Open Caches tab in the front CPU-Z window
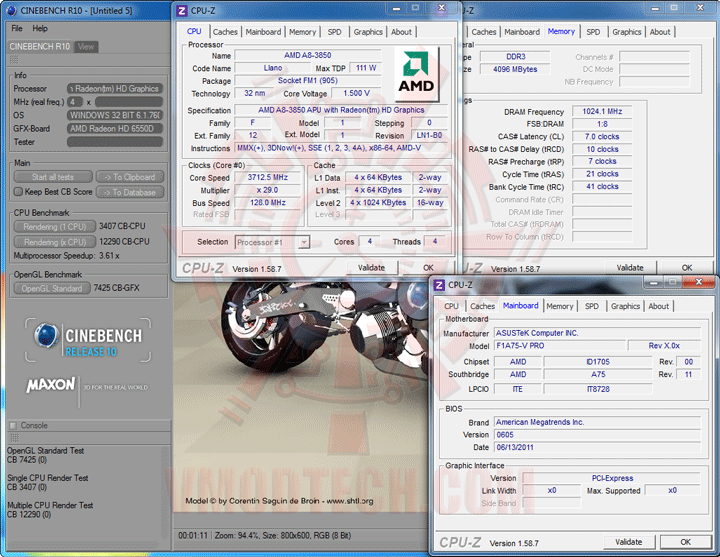The height and width of the screenshot is (557, 720). coord(225,32)
